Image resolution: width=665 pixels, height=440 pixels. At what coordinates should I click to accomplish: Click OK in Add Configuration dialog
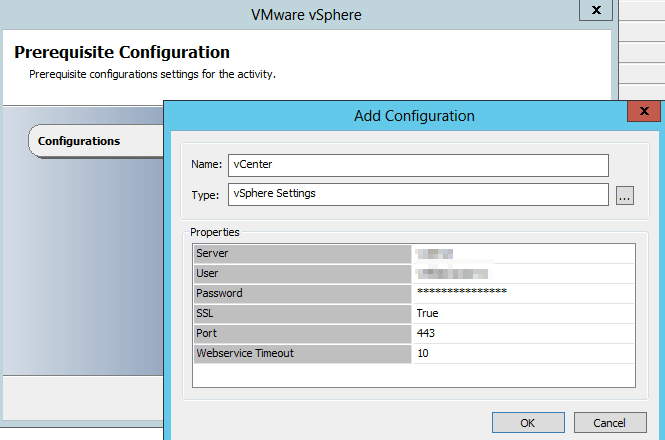point(528,423)
